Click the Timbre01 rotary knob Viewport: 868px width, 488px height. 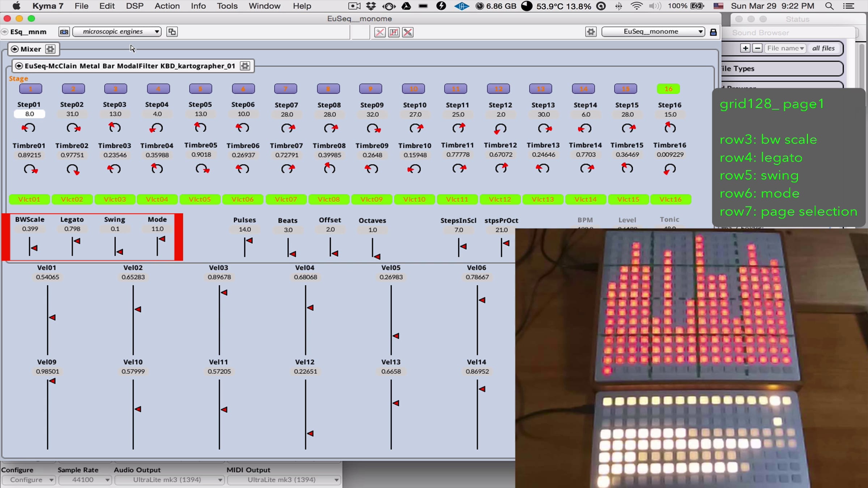(30, 169)
